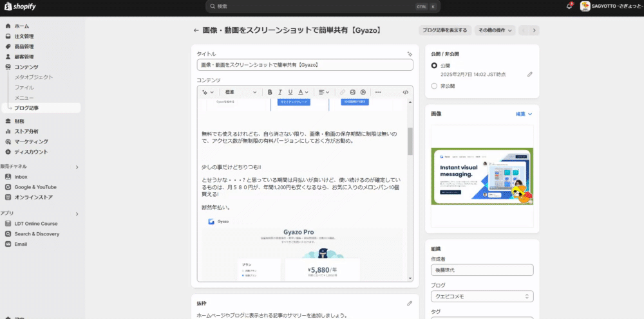Open the three-dot more formatting options
This screenshot has width=644, height=319.
[x=378, y=92]
